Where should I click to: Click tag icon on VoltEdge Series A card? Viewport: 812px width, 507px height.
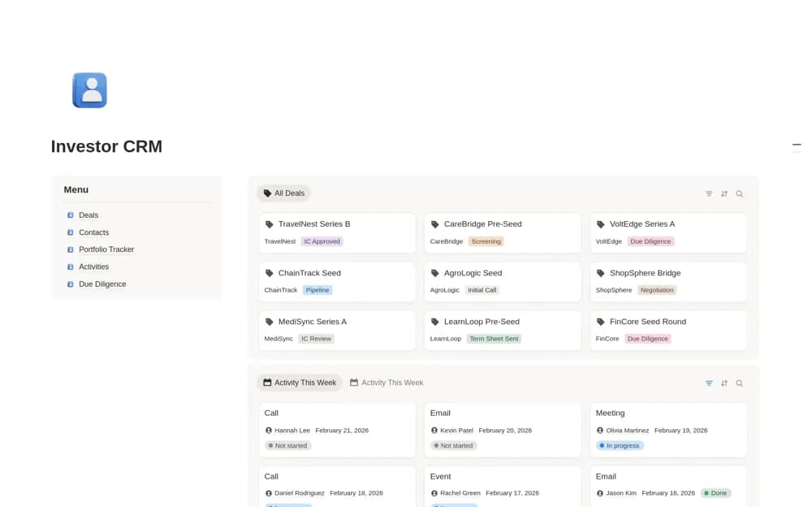601,224
